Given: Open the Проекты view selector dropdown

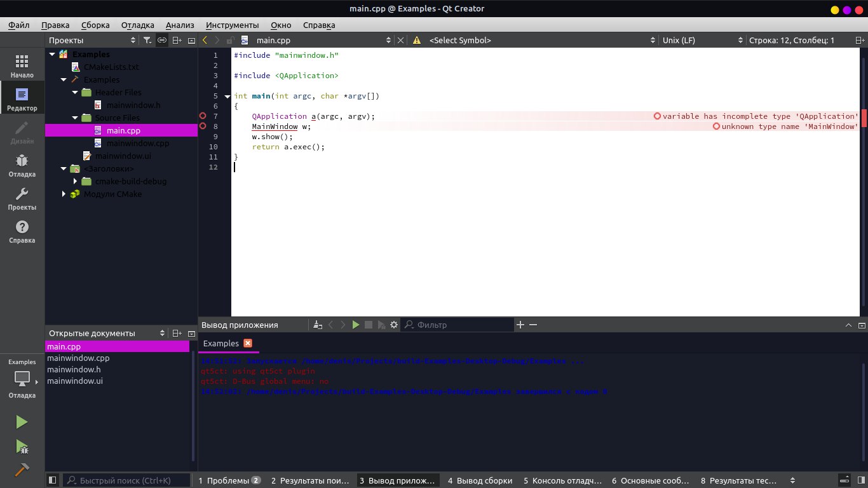Looking at the screenshot, I should [93, 40].
